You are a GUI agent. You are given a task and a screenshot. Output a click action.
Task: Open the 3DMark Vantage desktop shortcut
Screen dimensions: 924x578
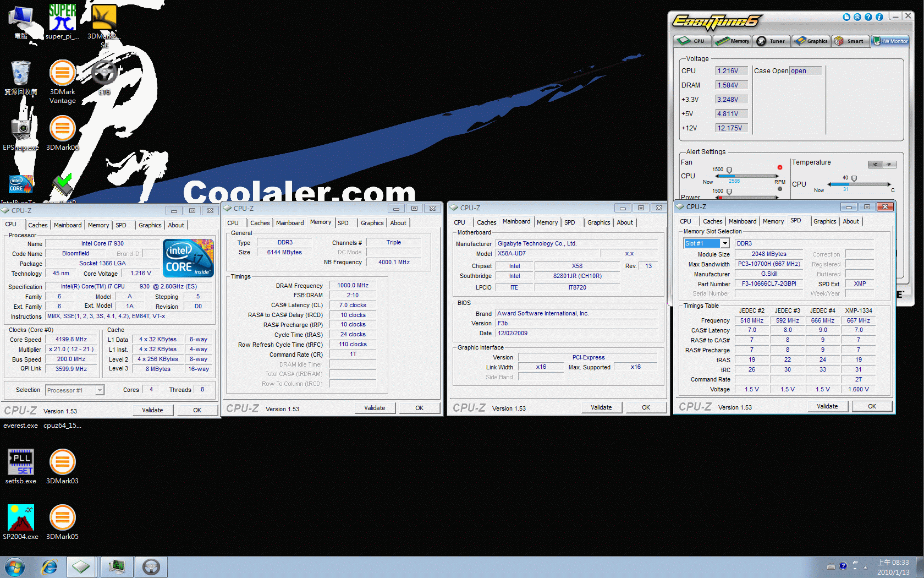coord(62,81)
